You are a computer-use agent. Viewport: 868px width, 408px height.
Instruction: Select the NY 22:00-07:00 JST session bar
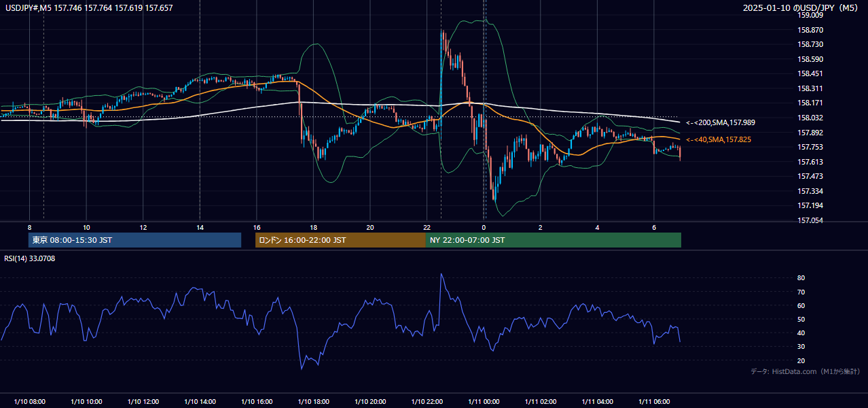pos(554,240)
